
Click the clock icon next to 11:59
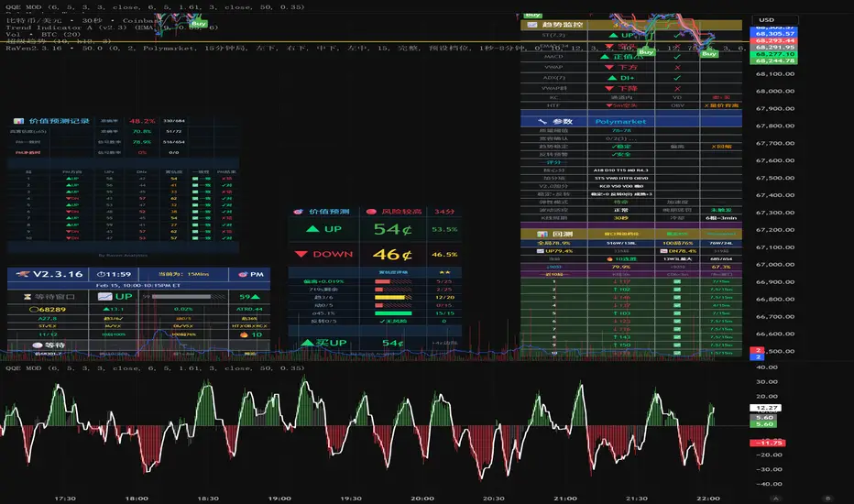click(101, 274)
